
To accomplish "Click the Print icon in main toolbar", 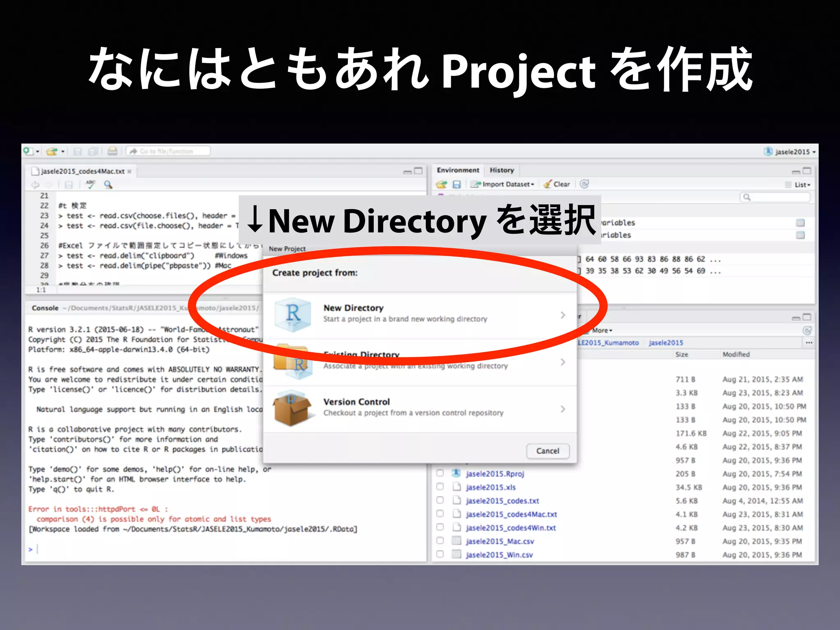I will (x=112, y=151).
